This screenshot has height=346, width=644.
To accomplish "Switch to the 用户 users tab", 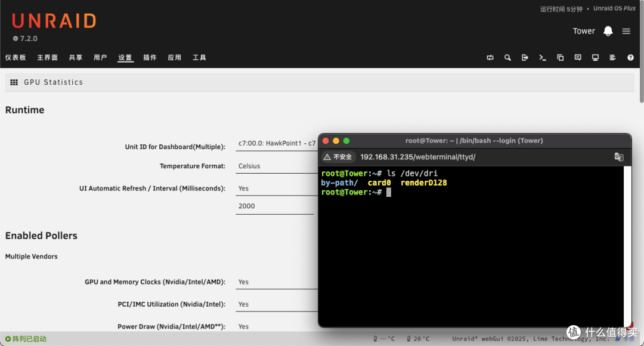I will click(x=100, y=57).
